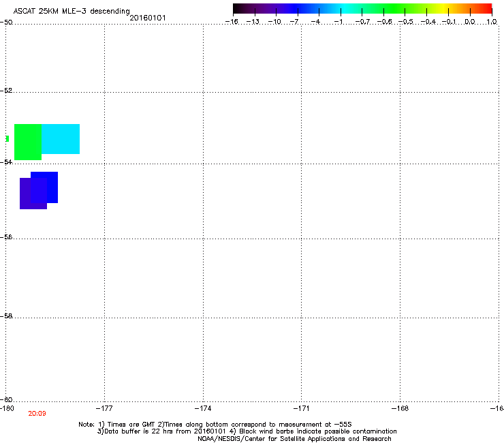Click the '-0.6' color bar label
Viewport: 504px width, 443px height.
(384, 22)
